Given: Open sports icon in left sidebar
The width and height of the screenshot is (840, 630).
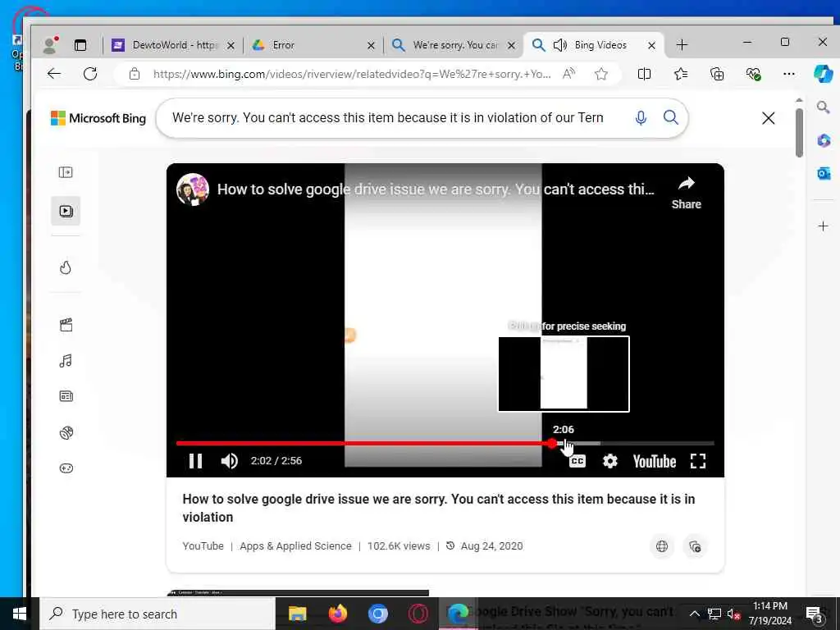Looking at the screenshot, I should [x=66, y=432].
